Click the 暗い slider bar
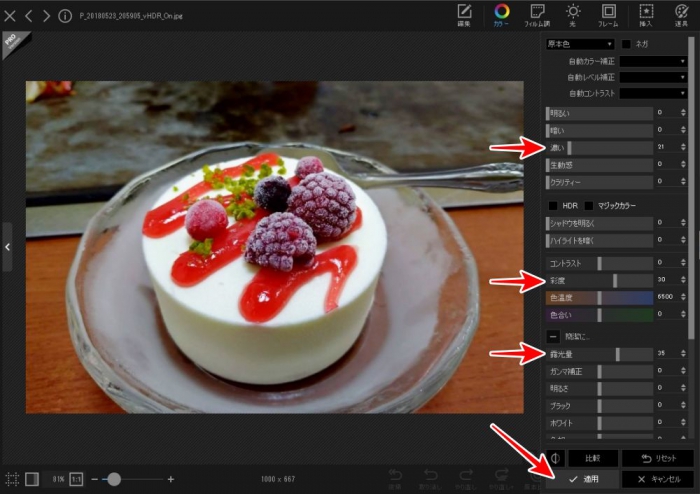The image size is (700, 494). point(599,130)
